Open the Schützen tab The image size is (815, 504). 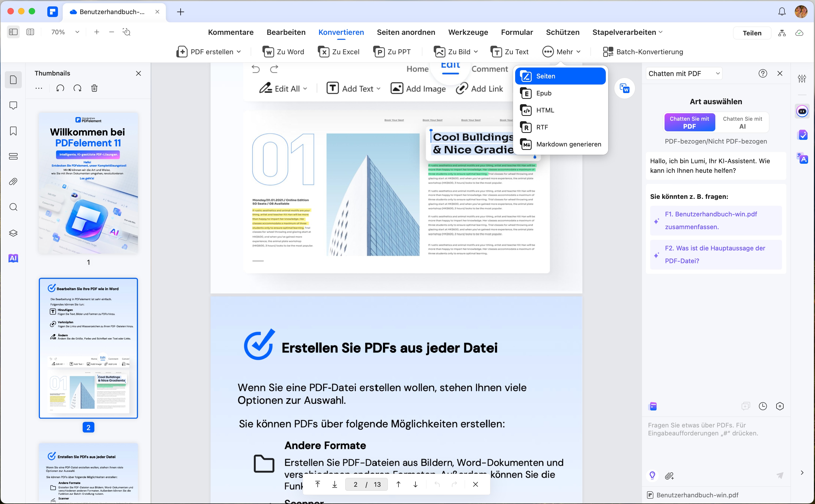[563, 32]
